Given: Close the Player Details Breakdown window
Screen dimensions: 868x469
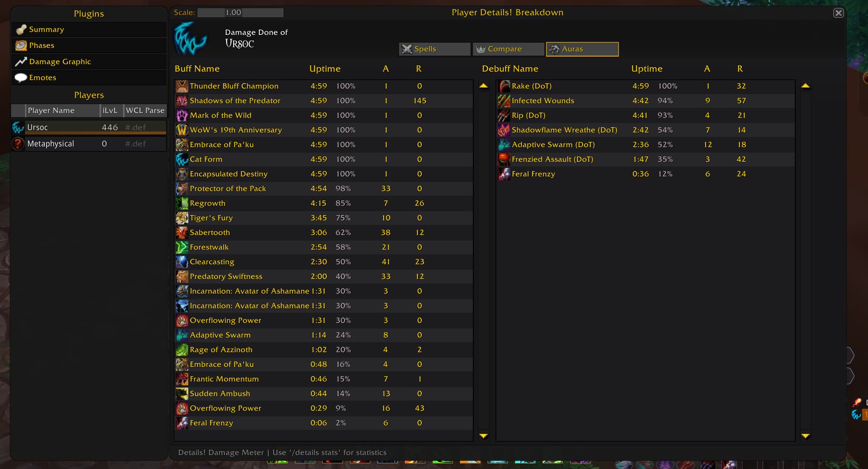Looking at the screenshot, I should [x=838, y=13].
